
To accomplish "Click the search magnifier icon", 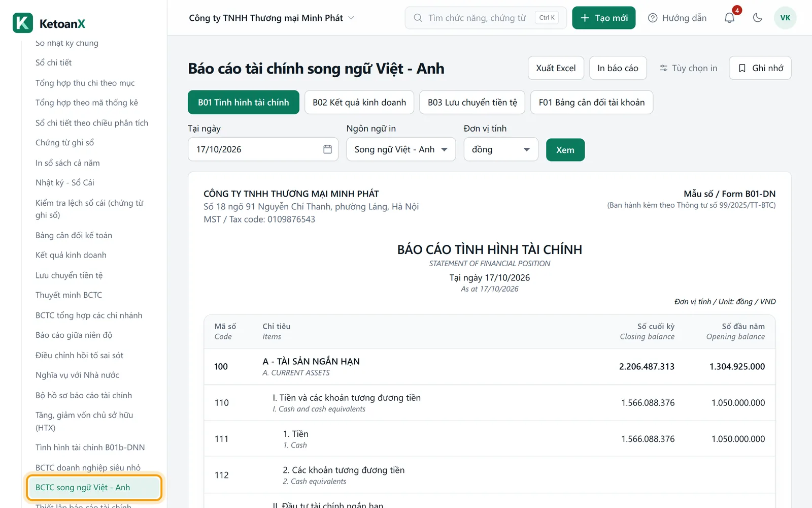I will 418,18.
